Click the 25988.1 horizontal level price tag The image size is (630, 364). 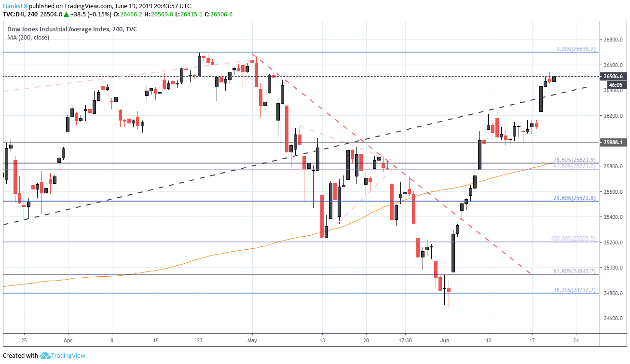[614, 142]
